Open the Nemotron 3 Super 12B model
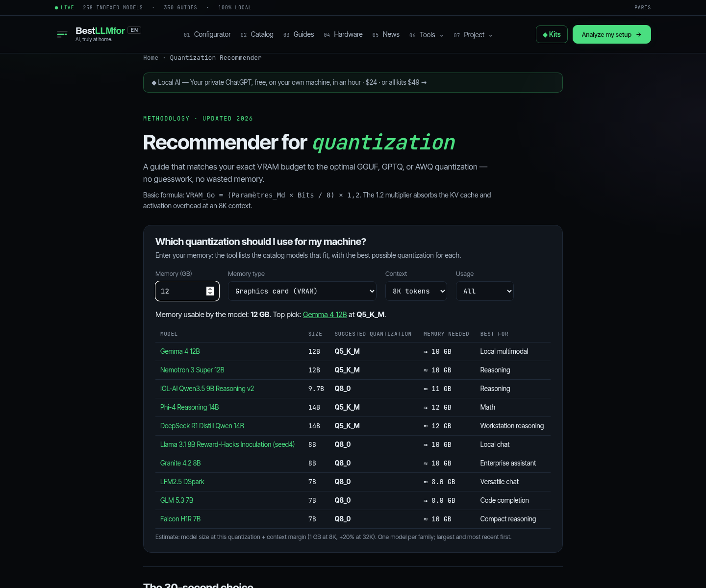 (x=192, y=370)
